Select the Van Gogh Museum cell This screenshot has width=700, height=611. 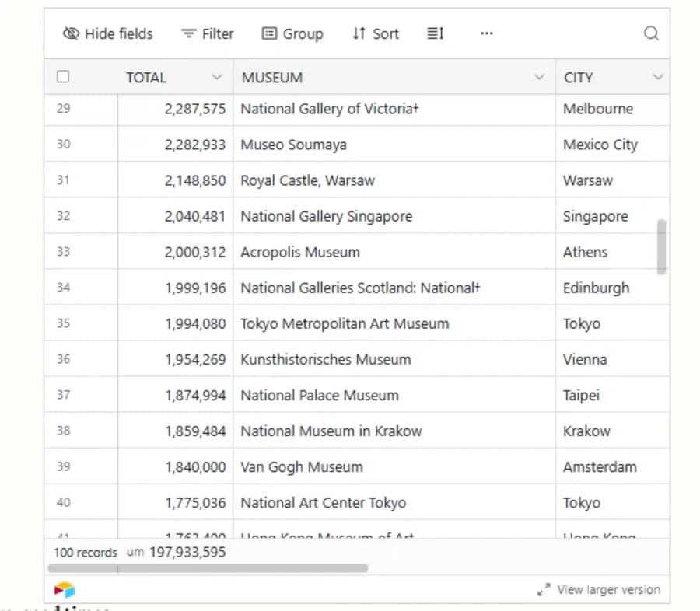click(x=394, y=467)
